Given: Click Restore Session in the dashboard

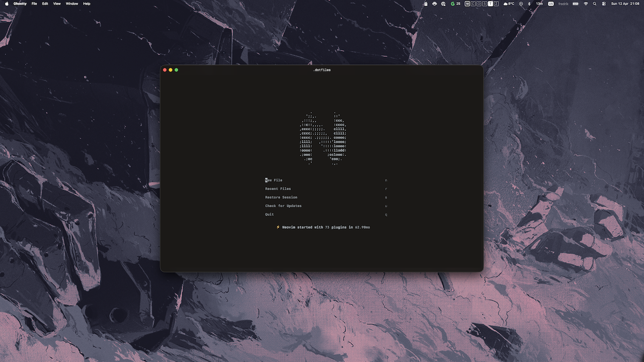Looking at the screenshot, I should pyautogui.click(x=281, y=197).
